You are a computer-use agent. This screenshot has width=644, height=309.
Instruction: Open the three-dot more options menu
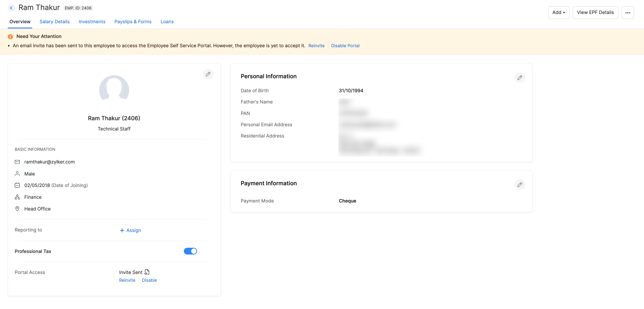[628, 12]
